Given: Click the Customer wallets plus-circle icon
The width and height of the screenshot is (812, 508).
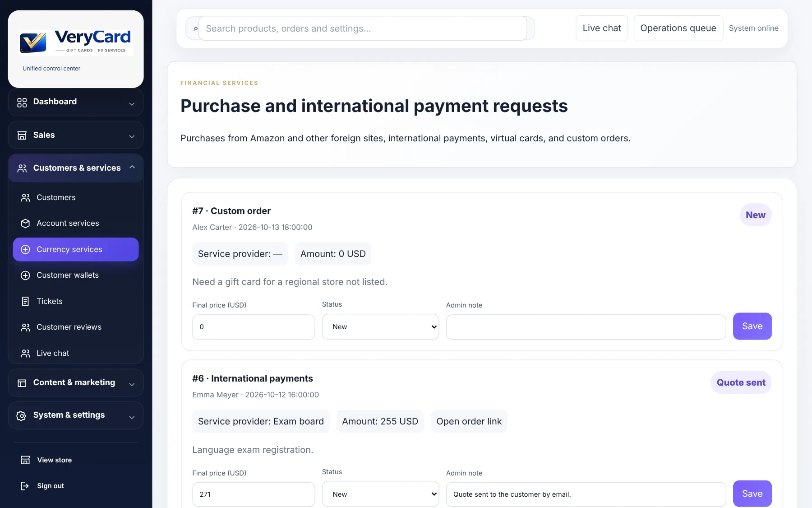Looking at the screenshot, I should point(26,275).
